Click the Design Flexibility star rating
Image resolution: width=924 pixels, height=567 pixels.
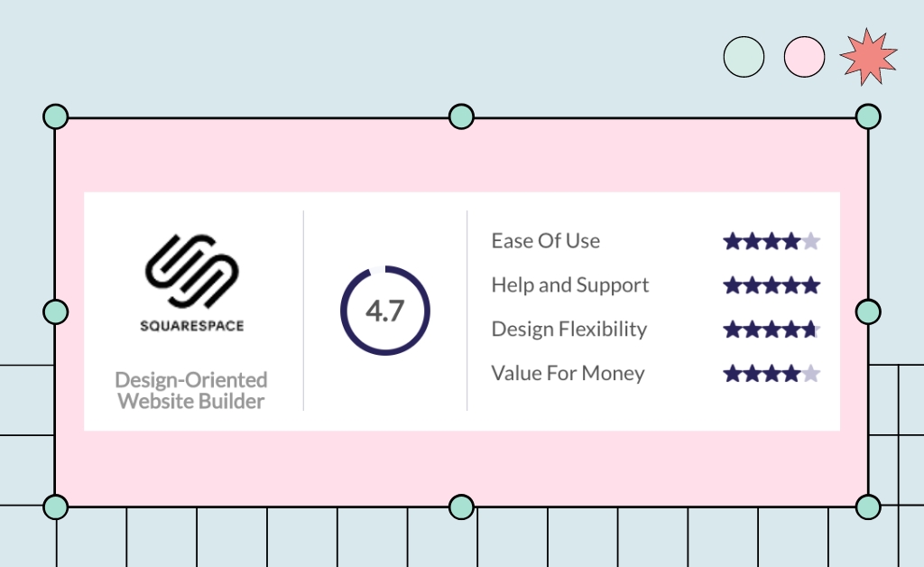(772, 330)
